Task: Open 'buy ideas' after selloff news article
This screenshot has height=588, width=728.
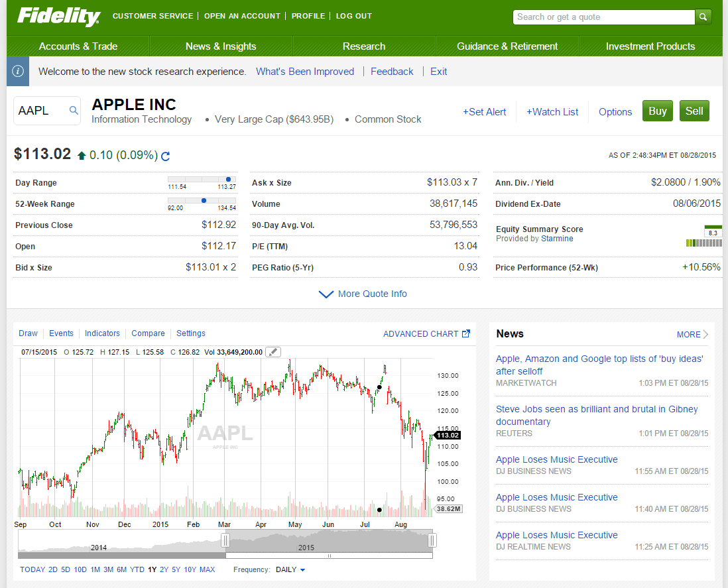Action: point(599,365)
